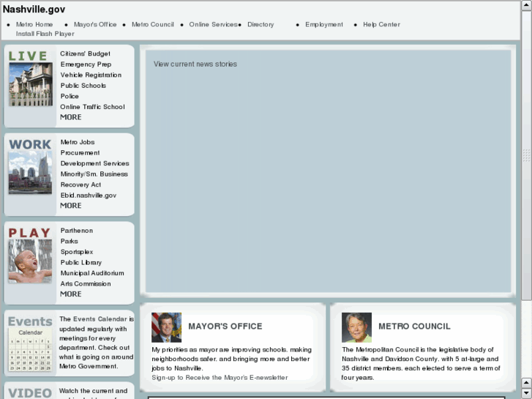Open Metro Jobs link
The image size is (532, 399).
click(x=78, y=142)
